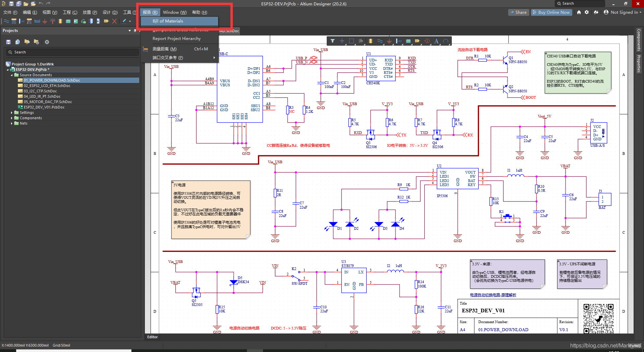This screenshot has height=352, width=644.
Task: Select the red X No ERC marker tool
Action: (114, 21)
